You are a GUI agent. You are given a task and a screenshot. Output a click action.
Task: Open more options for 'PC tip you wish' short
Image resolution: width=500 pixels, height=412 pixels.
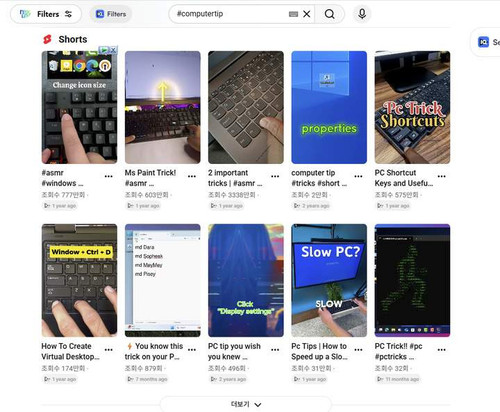tap(275, 350)
